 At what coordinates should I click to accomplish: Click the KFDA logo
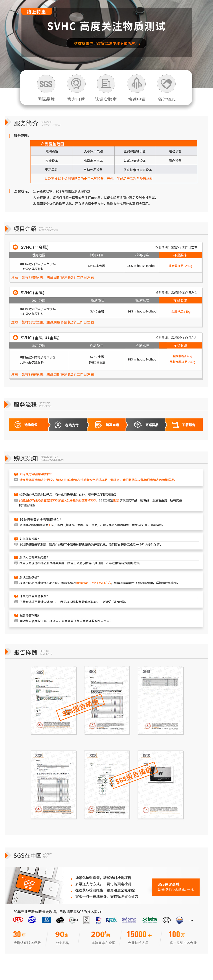pyautogui.click(x=111, y=919)
